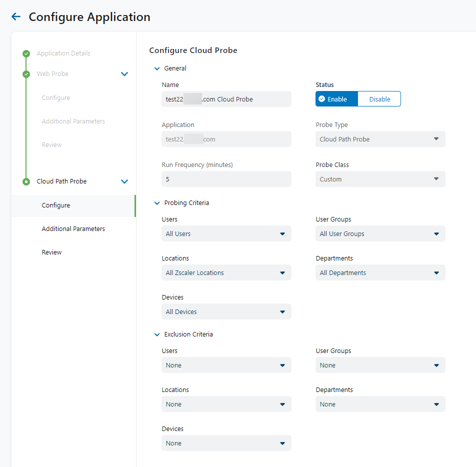Viewport: 476px width, 467px height.
Task: Click the Run Frequency (minutes) label
Action: [197, 165]
